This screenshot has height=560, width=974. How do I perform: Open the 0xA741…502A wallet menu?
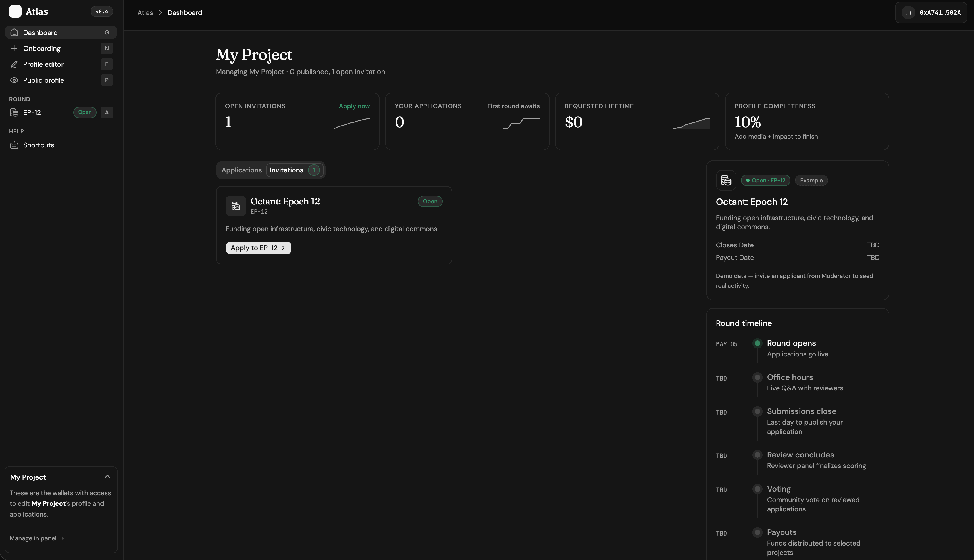pos(931,13)
